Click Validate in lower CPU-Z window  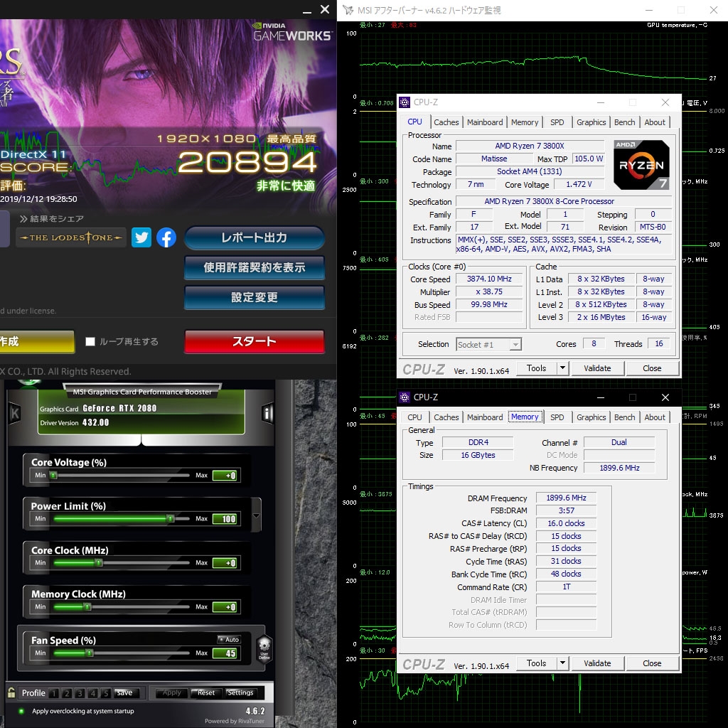[597, 663]
